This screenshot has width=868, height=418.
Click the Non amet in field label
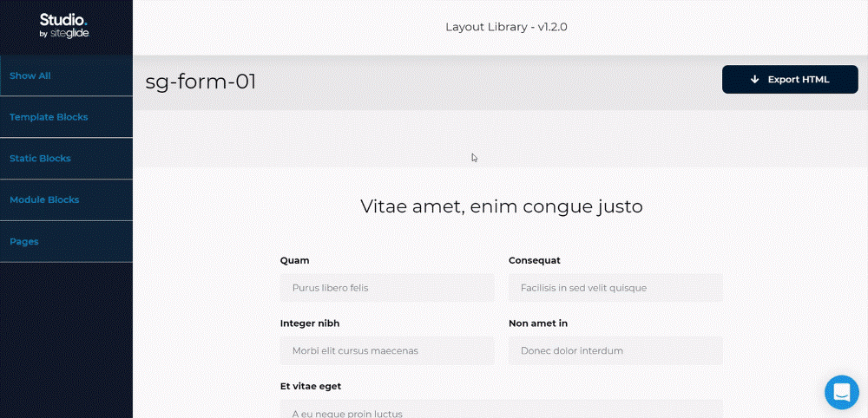tap(538, 323)
